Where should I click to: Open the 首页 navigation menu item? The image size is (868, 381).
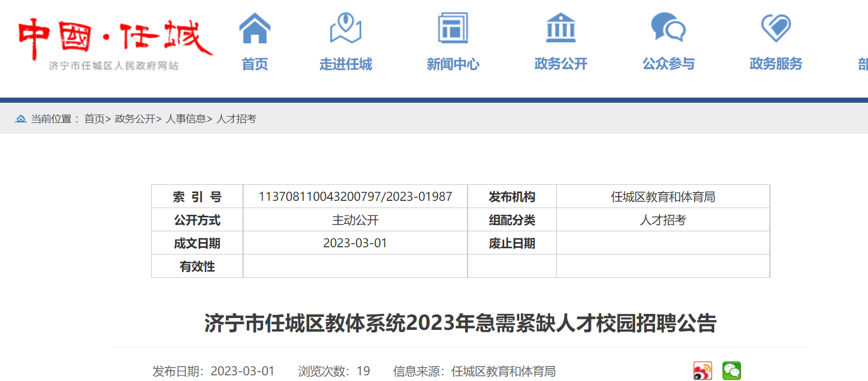[x=255, y=64]
